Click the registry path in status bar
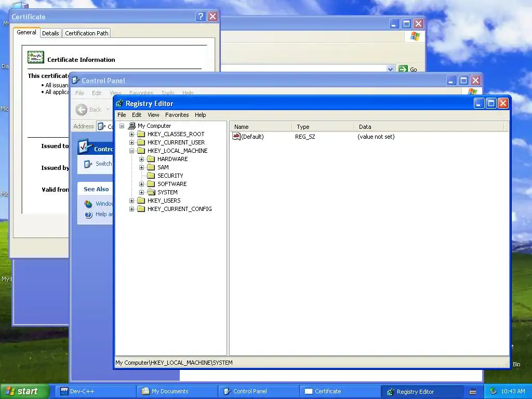532x399 pixels. pyautogui.click(x=174, y=363)
